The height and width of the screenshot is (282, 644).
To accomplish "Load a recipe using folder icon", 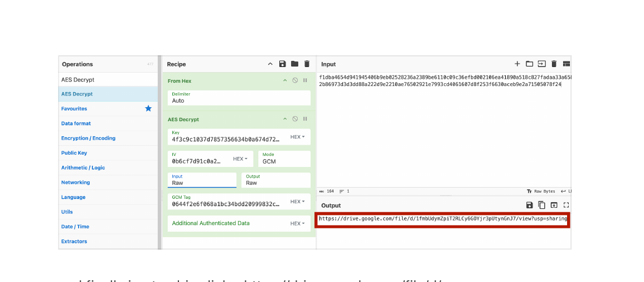I will 294,64.
